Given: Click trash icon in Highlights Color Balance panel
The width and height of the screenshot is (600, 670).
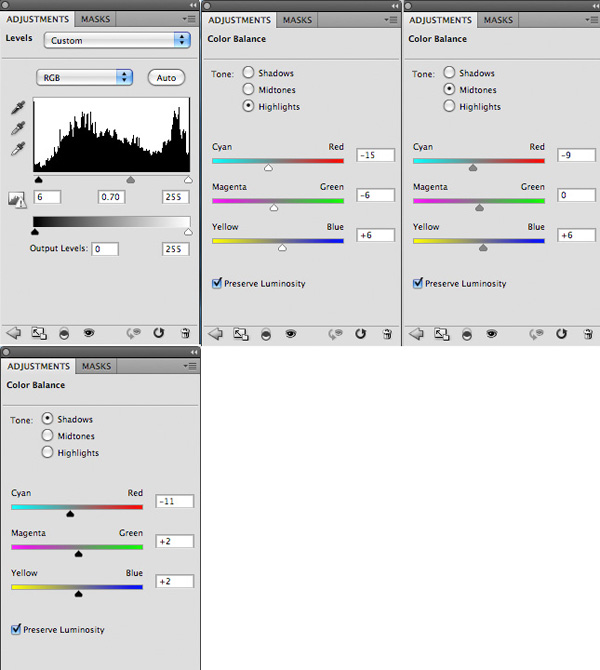Looking at the screenshot, I should (387, 334).
